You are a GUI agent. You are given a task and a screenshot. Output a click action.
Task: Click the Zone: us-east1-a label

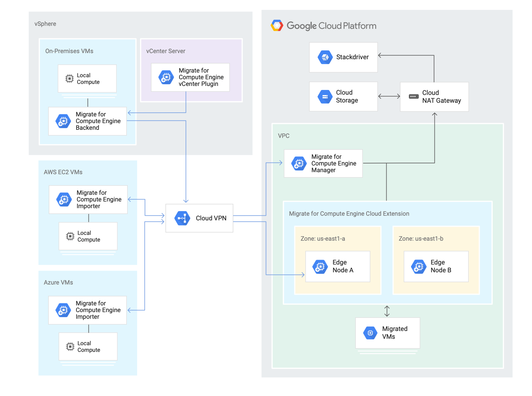pyautogui.click(x=323, y=239)
